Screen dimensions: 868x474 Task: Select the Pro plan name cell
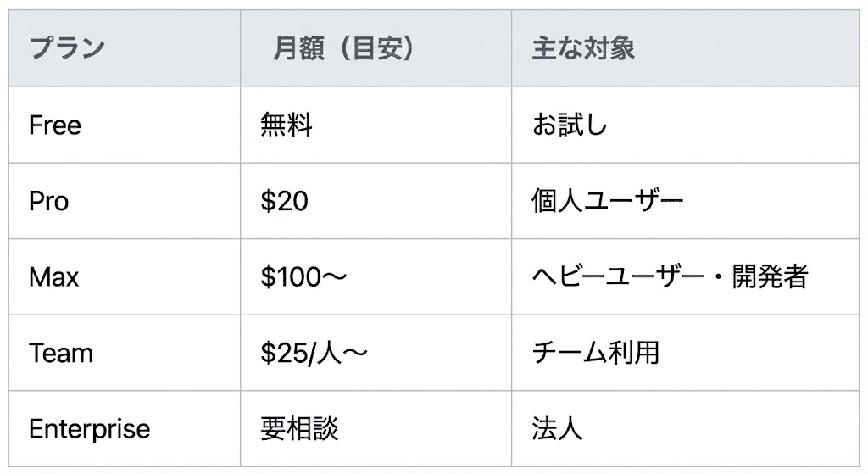coord(48,202)
